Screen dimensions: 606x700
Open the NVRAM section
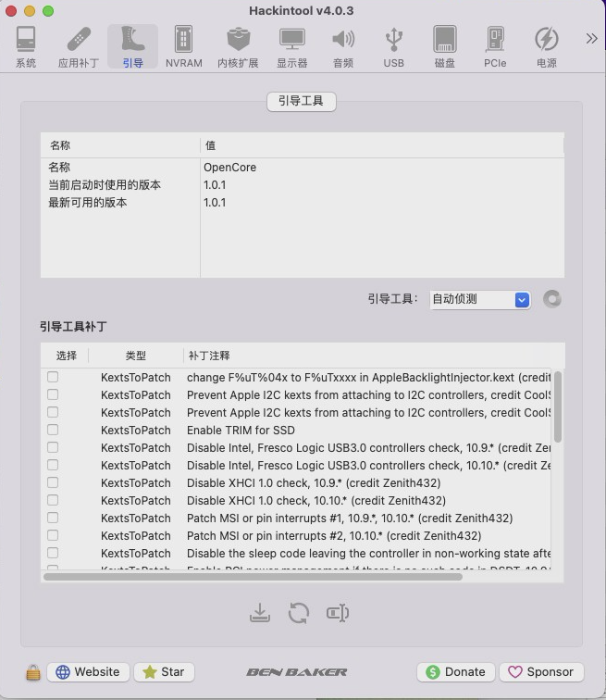[x=184, y=46]
